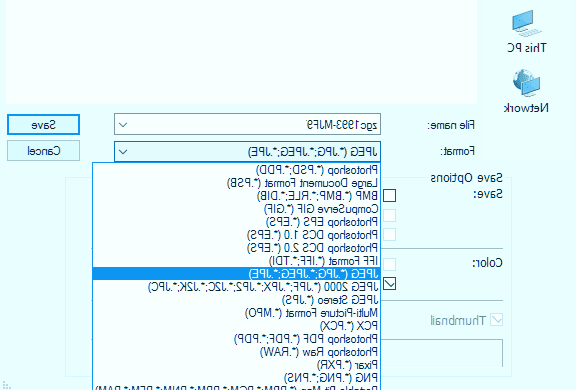
Task: Toggle the Thumbnail checkbox
Action: point(497,320)
